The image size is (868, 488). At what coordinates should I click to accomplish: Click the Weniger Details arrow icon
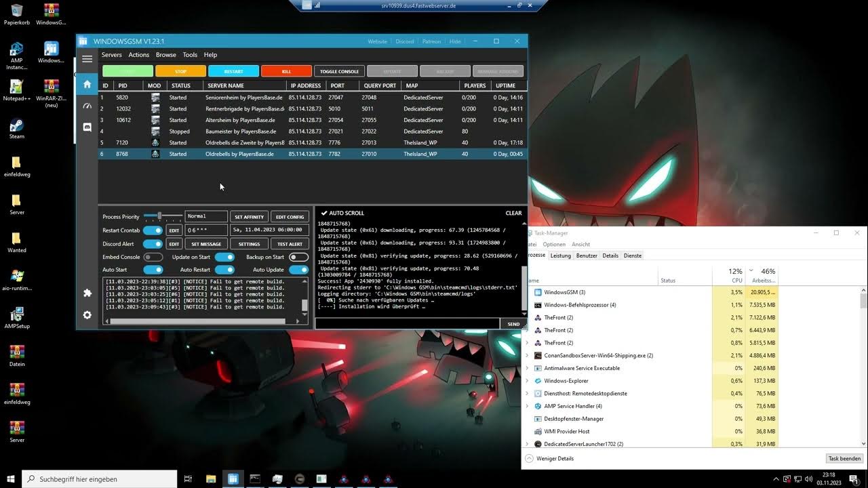coord(530,458)
